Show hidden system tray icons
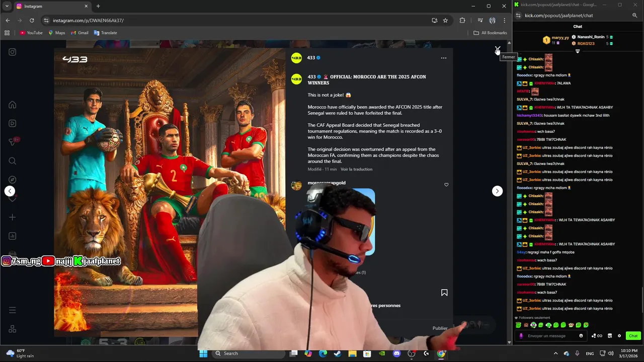Image resolution: width=644 pixels, height=362 pixels. click(555, 353)
